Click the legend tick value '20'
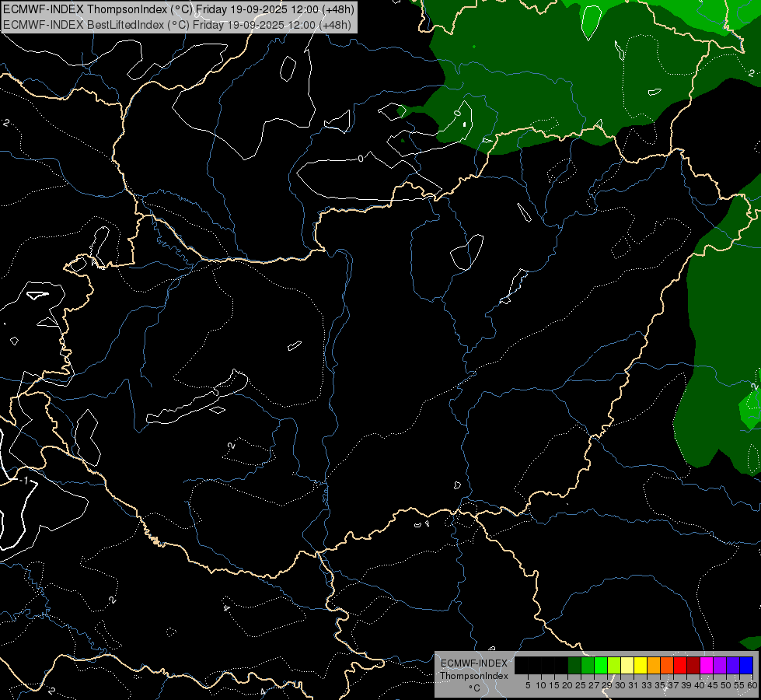The width and height of the screenshot is (761, 700). click(x=568, y=685)
